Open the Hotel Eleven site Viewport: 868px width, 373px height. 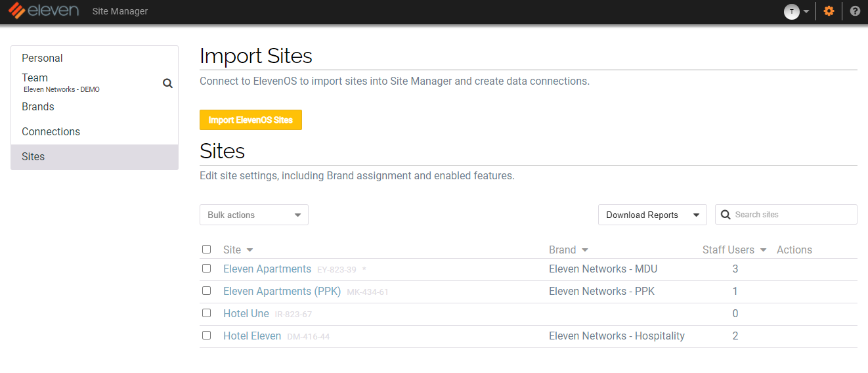tap(252, 336)
